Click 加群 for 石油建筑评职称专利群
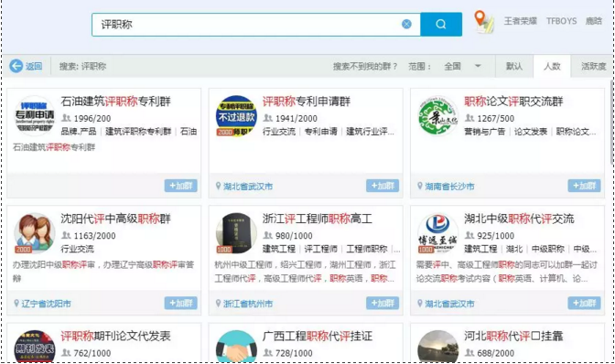 [181, 186]
